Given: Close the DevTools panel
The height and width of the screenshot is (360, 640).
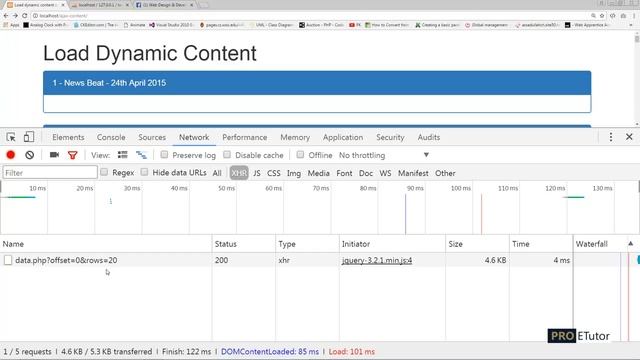Looking at the screenshot, I should pos(629,137).
